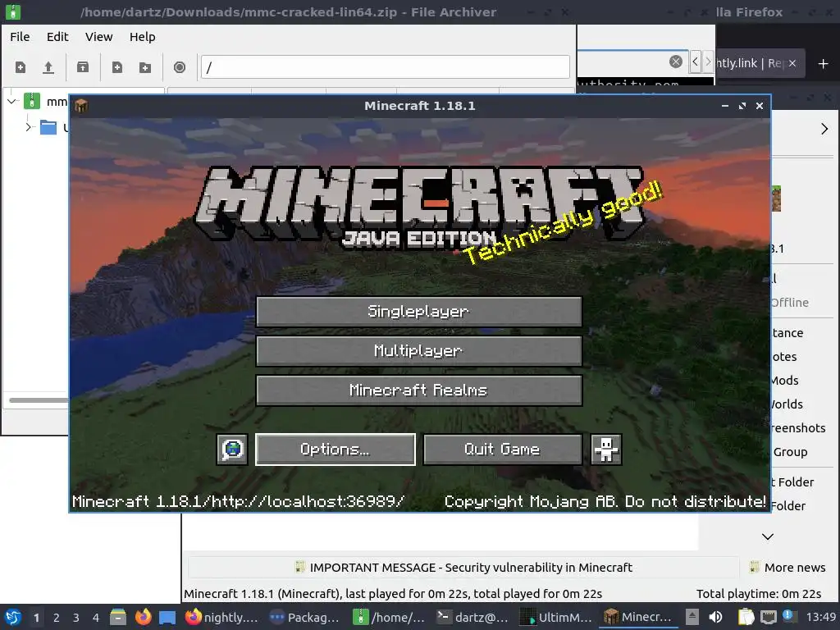Viewport: 840px width, 630px height.
Task: Click 'Minecraft 1.18.1 (Minecraft), last played' status text
Action: pos(393,594)
